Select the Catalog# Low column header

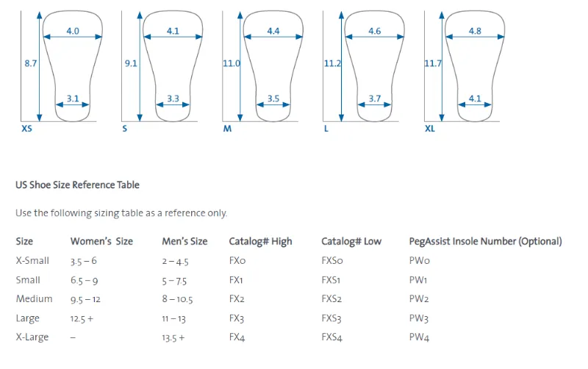[x=351, y=241]
